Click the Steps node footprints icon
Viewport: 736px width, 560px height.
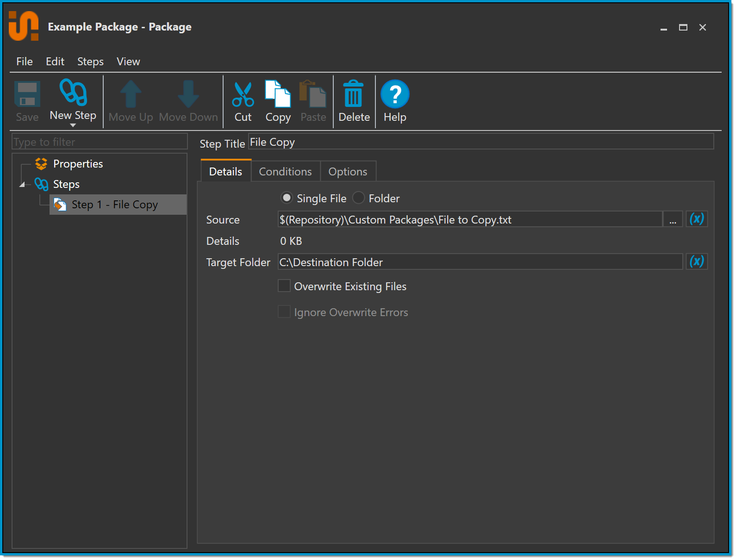pos(41,184)
